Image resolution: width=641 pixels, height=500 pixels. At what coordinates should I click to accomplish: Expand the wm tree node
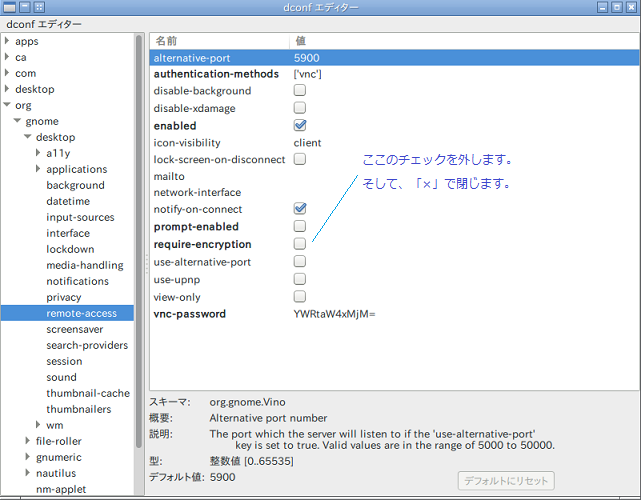[38, 424]
